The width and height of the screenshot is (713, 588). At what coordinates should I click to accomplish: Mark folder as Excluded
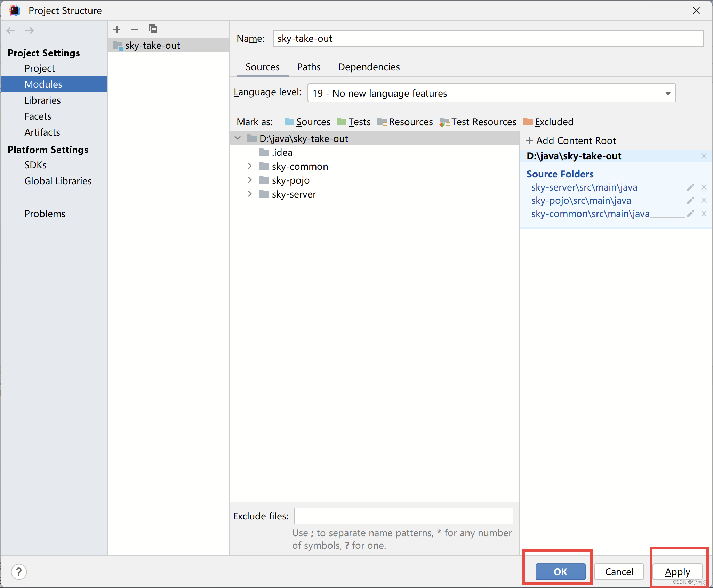(x=554, y=122)
